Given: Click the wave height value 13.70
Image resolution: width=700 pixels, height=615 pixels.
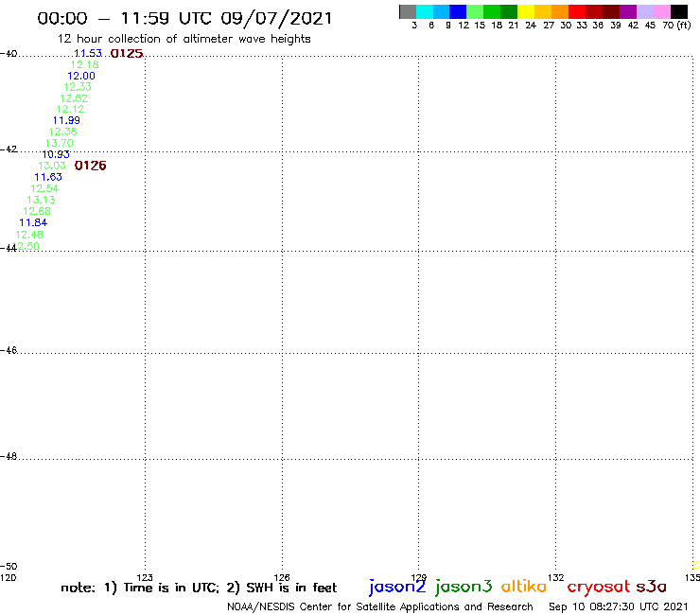Looking at the screenshot, I should coord(60,143).
